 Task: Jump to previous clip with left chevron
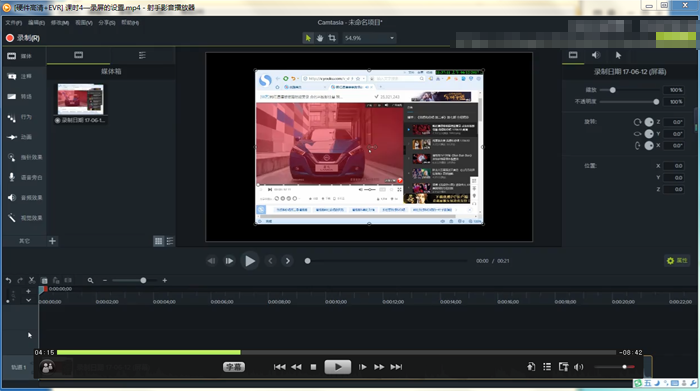[x=270, y=261]
